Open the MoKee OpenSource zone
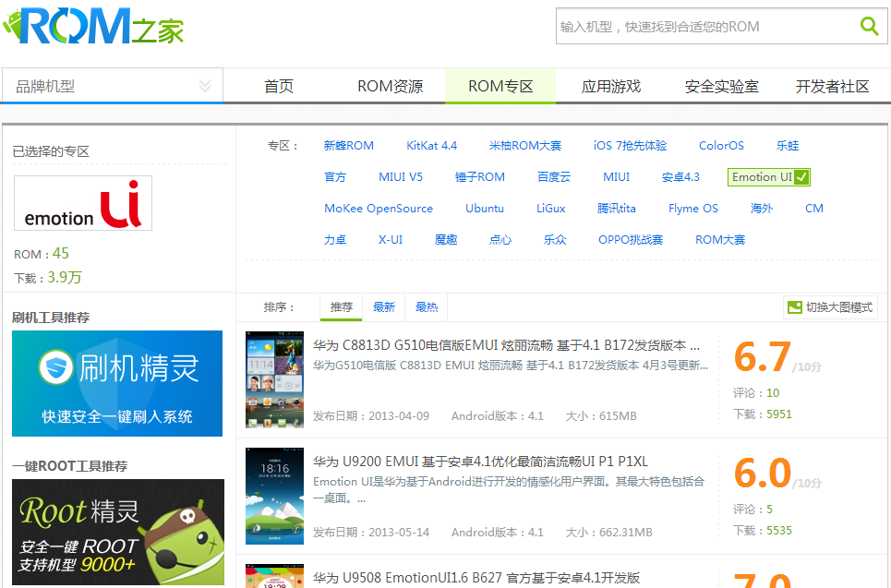 coord(379,209)
